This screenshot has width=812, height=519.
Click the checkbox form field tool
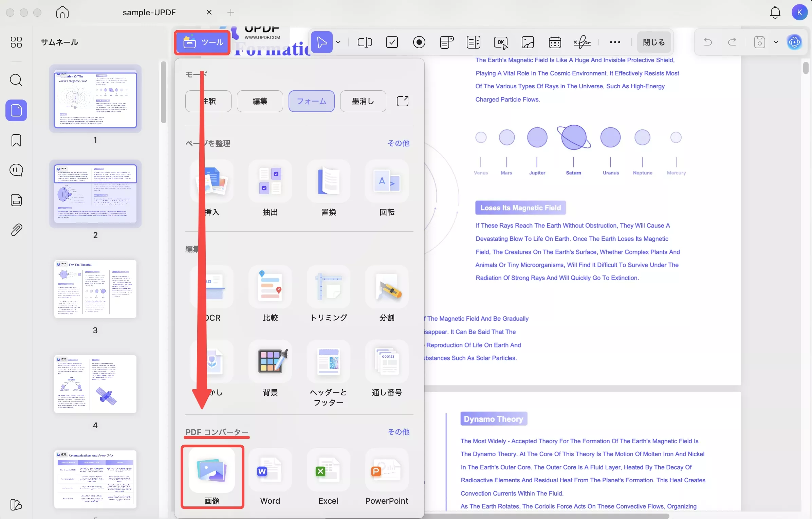pyautogui.click(x=392, y=42)
